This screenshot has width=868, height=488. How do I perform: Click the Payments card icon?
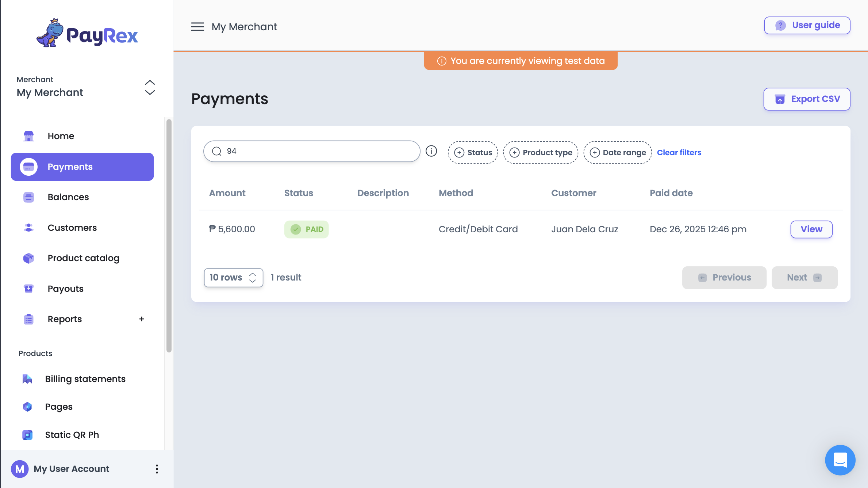[28, 167]
